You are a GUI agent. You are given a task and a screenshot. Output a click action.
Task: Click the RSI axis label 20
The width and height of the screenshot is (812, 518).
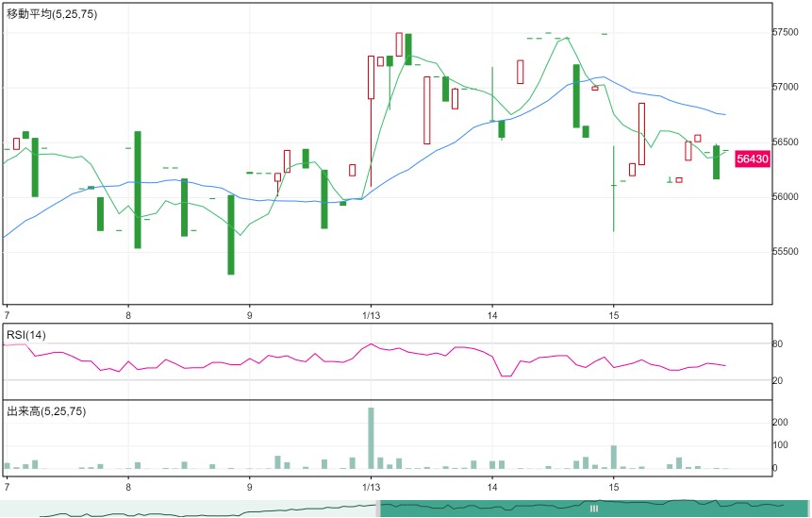click(778, 381)
